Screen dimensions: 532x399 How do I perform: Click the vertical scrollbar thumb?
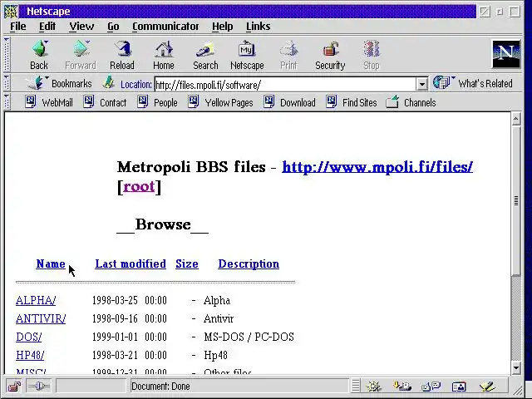click(x=516, y=200)
